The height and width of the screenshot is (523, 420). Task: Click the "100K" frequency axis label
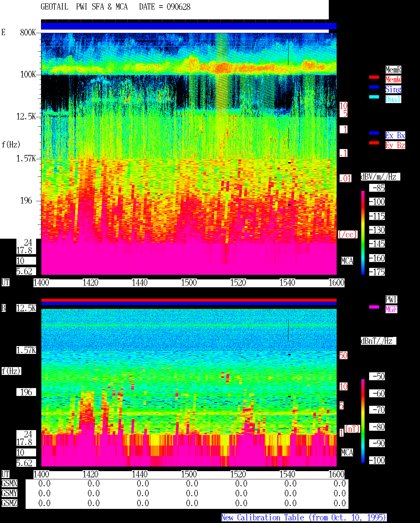[x=28, y=75]
